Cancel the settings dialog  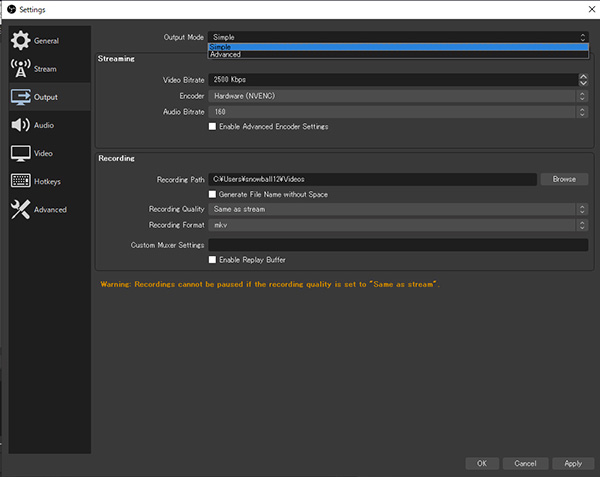pyautogui.click(x=525, y=463)
